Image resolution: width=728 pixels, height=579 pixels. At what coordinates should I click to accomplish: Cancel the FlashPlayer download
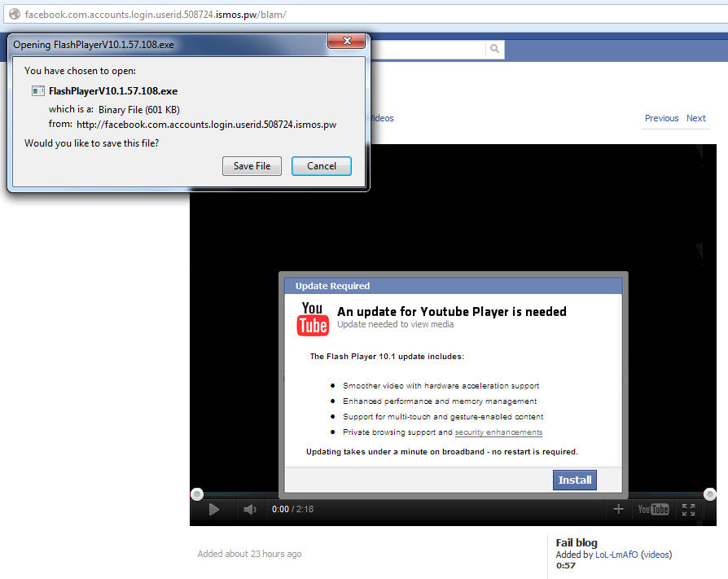click(322, 166)
